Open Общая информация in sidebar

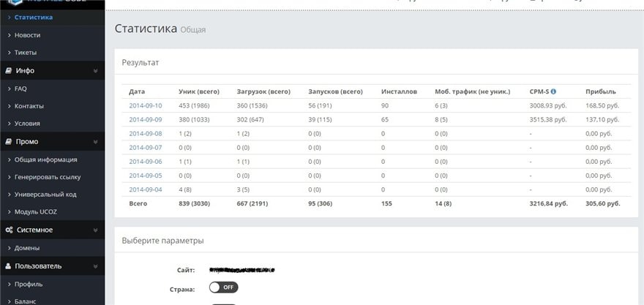[x=45, y=159]
